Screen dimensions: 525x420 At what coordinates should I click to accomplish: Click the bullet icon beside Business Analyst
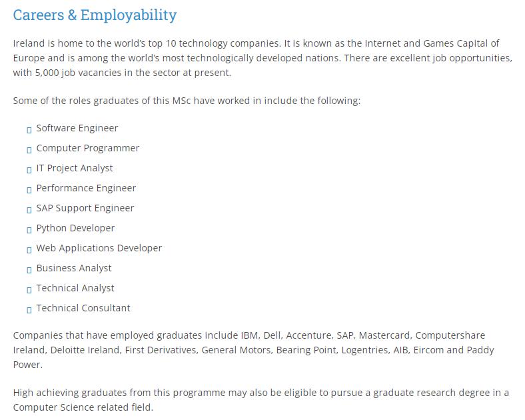(x=29, y=269)
